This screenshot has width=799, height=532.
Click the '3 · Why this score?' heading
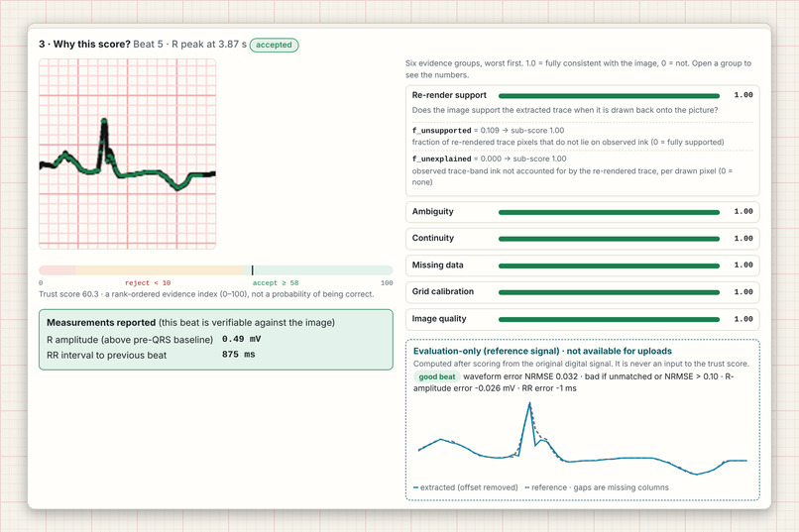pos(84,45)
